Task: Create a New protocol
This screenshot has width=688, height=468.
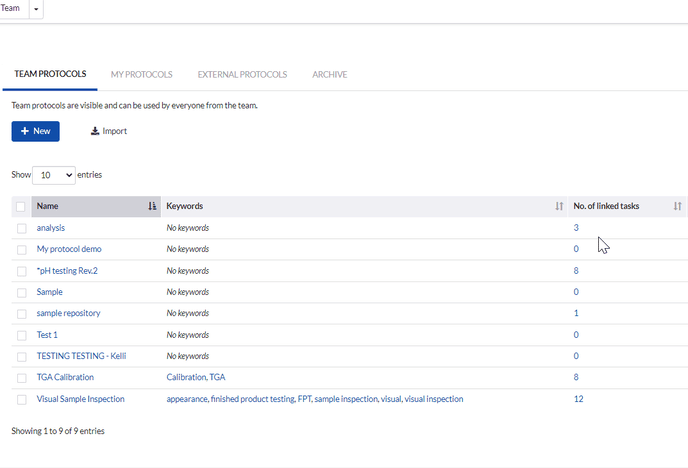Action: (x=36, y=131)
